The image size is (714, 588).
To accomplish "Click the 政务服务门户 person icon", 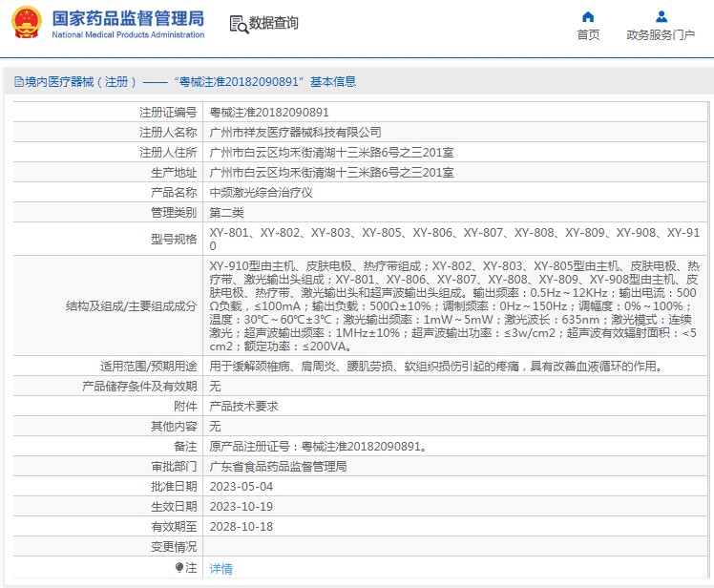I will coord(661,16).
